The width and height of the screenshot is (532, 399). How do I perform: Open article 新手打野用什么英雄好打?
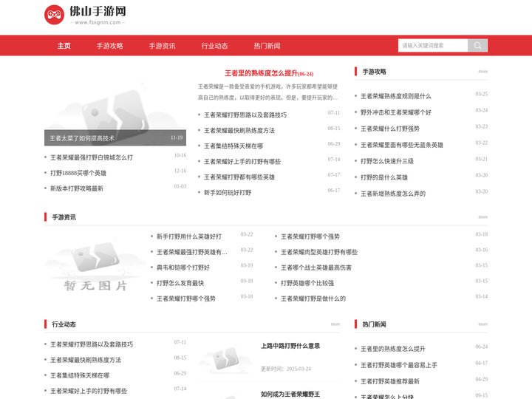tap(189, 236)
